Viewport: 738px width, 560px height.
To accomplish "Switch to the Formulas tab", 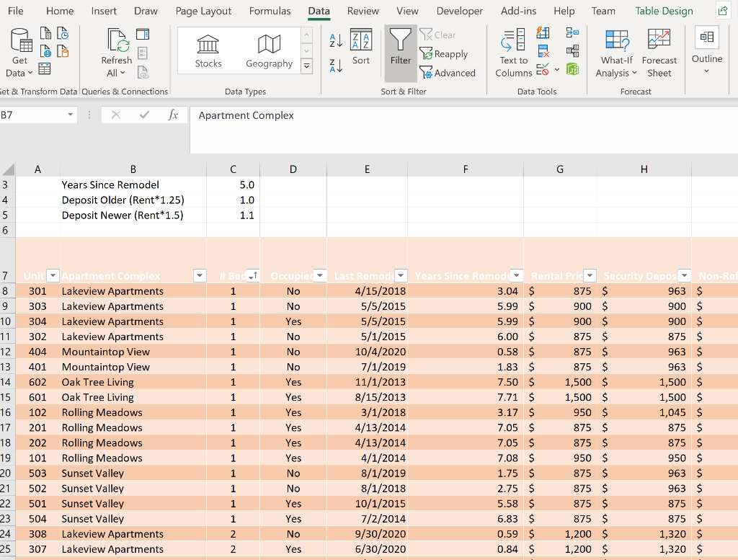I will tap(270, 11).
